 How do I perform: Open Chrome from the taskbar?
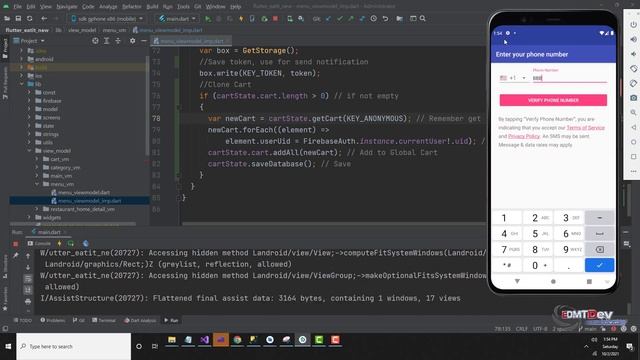[x=237, y=340]
